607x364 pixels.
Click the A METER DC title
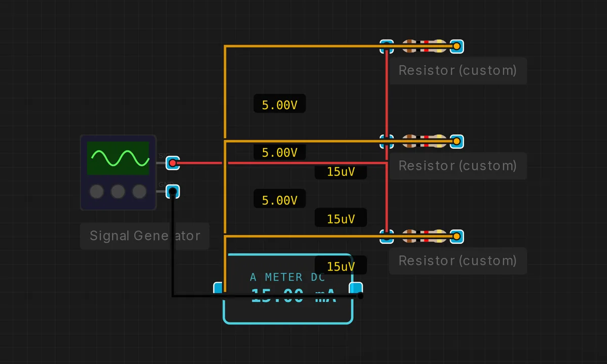[x=287, y=277]
